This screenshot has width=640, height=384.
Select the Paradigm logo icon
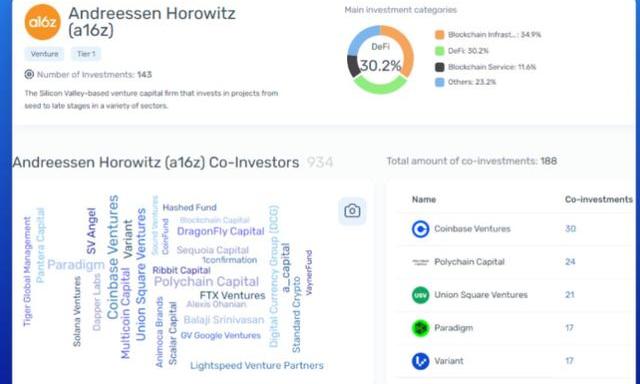(420, 328)
